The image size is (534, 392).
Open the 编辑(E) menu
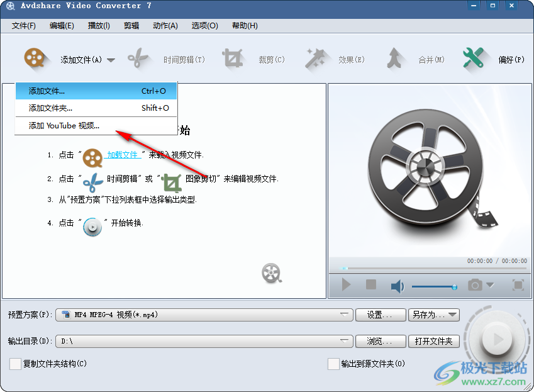[x=62, y=26]
